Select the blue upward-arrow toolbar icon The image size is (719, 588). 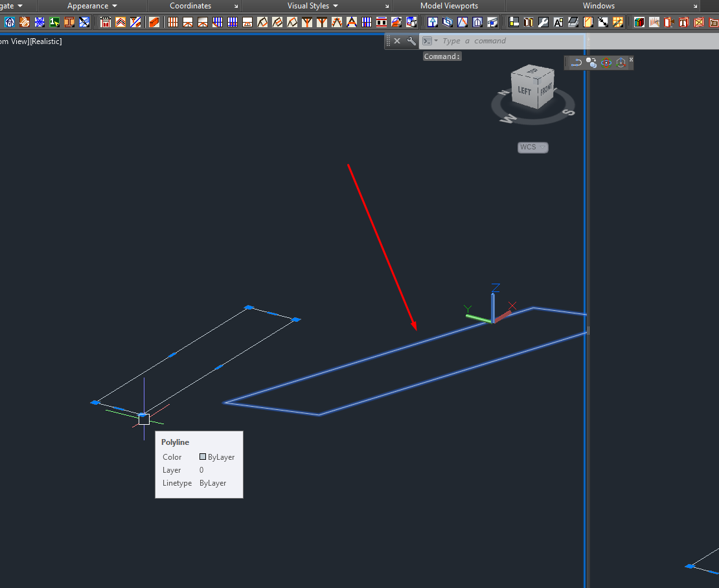click(x=433, y=22)
